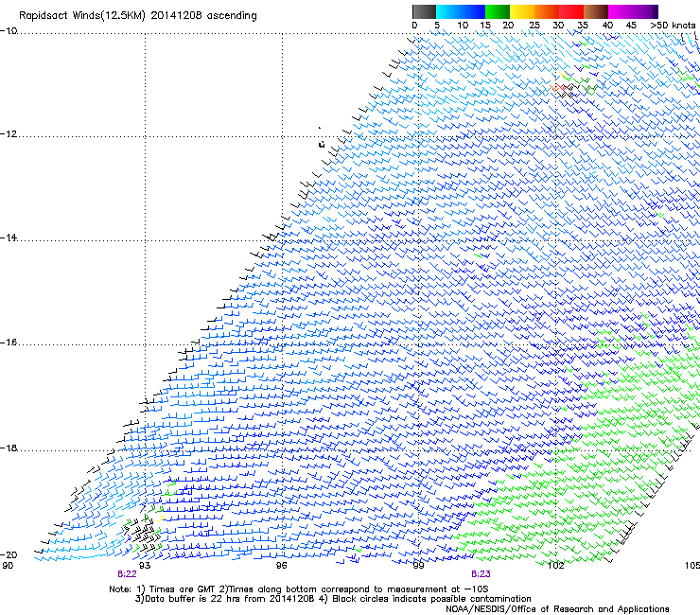This screenshot has width=700, height=615.
Task: Click the -20 latitude axis label
Action: (x=9, y=554)
